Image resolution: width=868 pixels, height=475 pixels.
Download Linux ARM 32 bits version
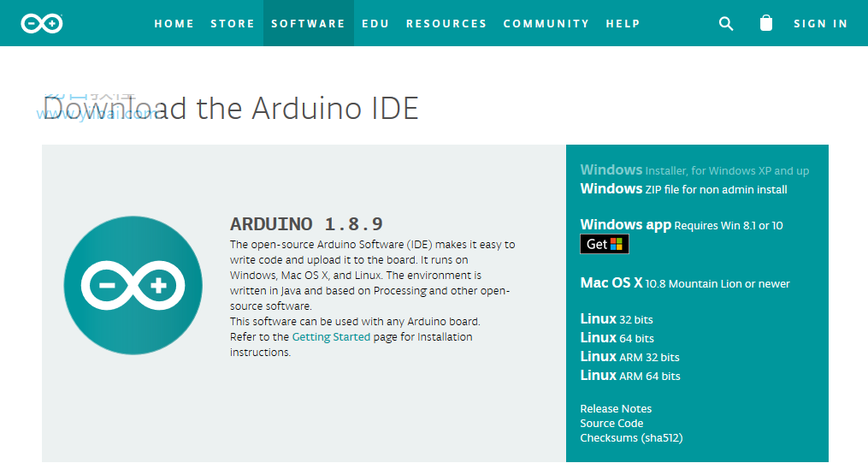(630, 357)
